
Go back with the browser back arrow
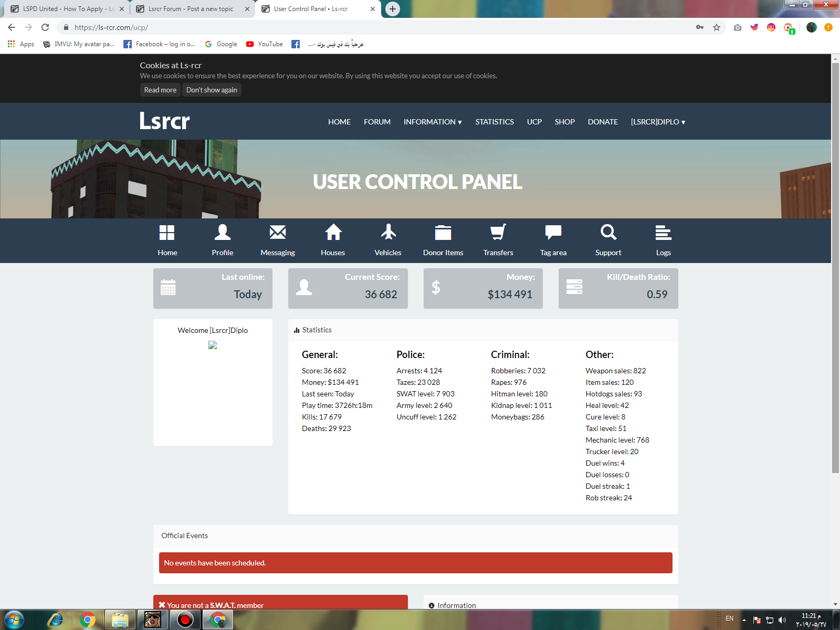pos(12,27)
